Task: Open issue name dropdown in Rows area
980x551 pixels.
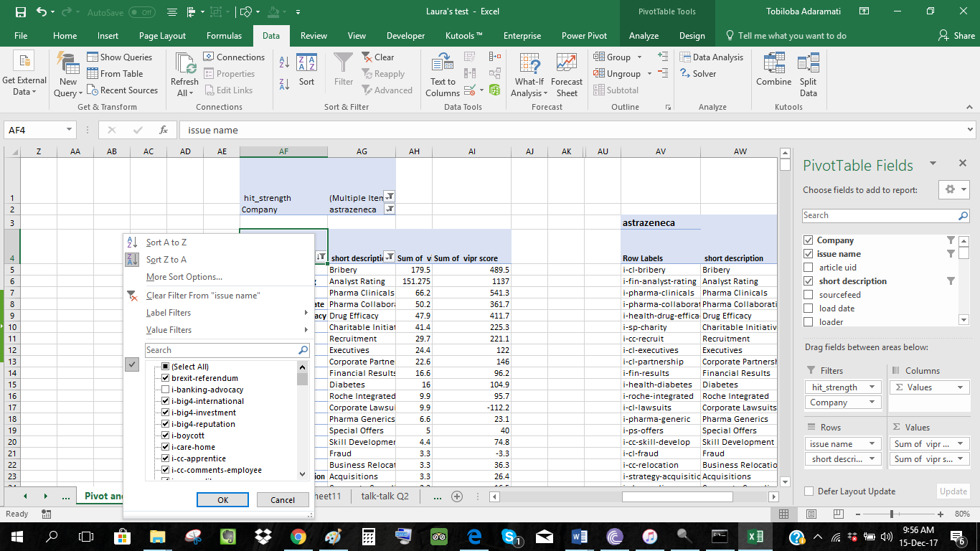Action: pos(873,444)
